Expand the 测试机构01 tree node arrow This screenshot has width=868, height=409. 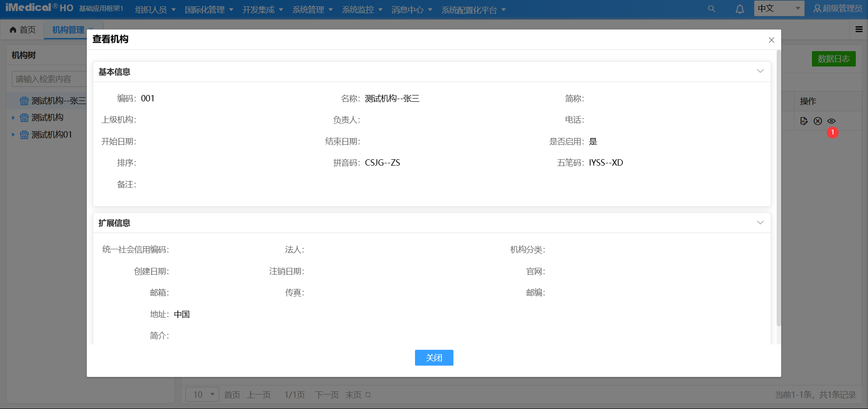click(13, 135)
